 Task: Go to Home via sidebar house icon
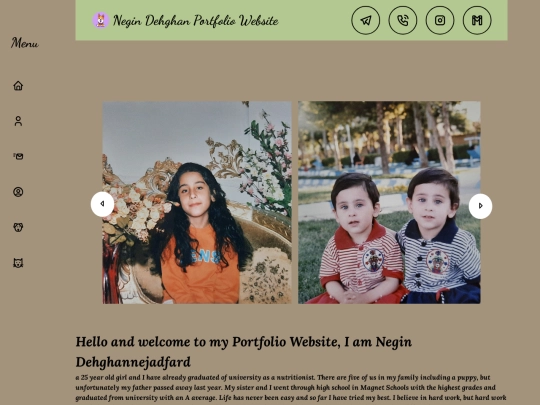point(18,85)
